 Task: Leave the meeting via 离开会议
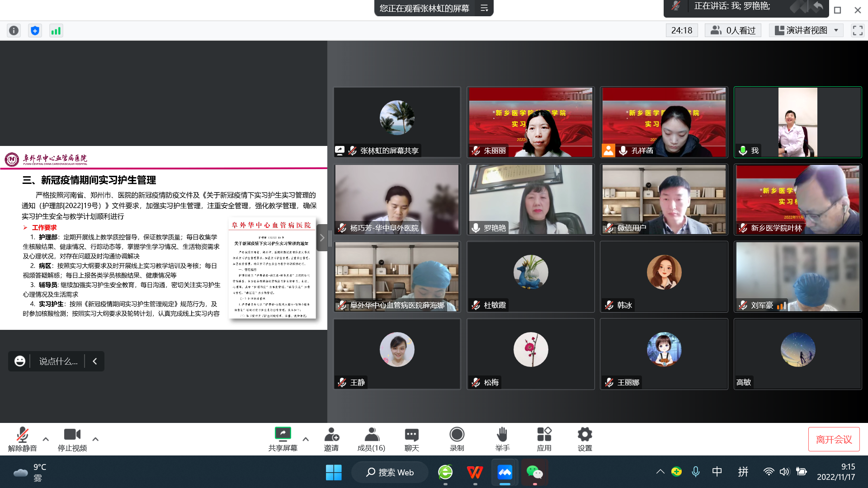(x=834, y=439)
